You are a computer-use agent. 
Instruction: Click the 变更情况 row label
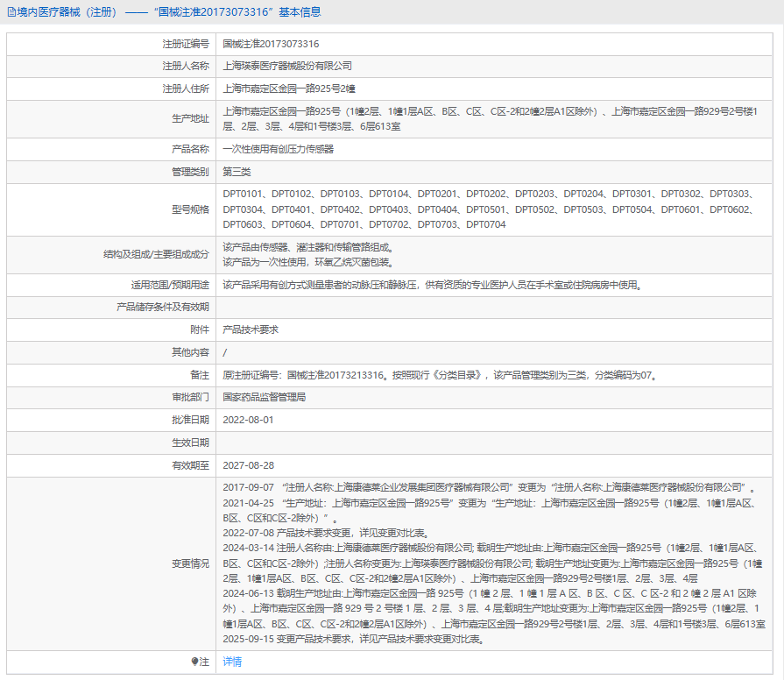tap(190, 563)
